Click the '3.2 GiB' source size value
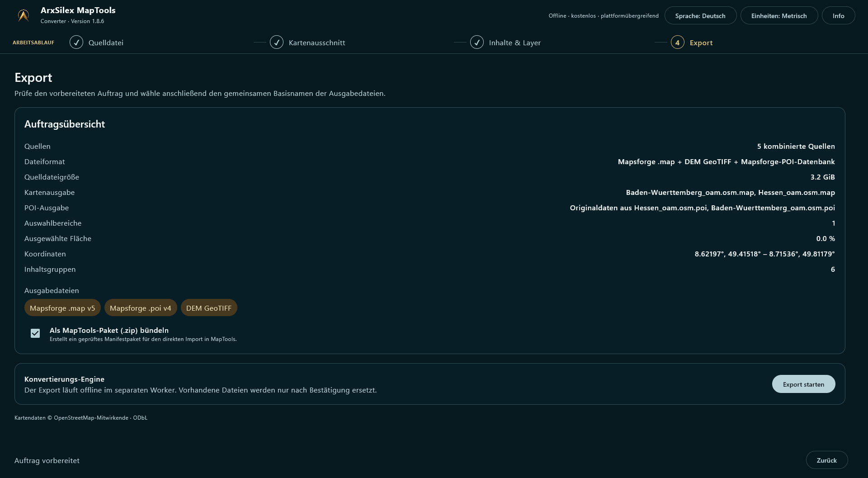The image size is (868, 478). [823, 177]
